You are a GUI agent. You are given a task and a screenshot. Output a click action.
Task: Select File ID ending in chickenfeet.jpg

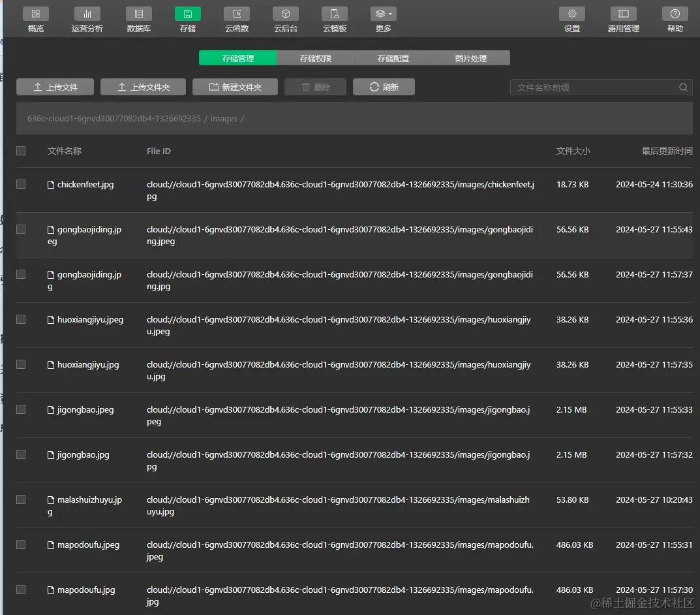click(341, 190)
